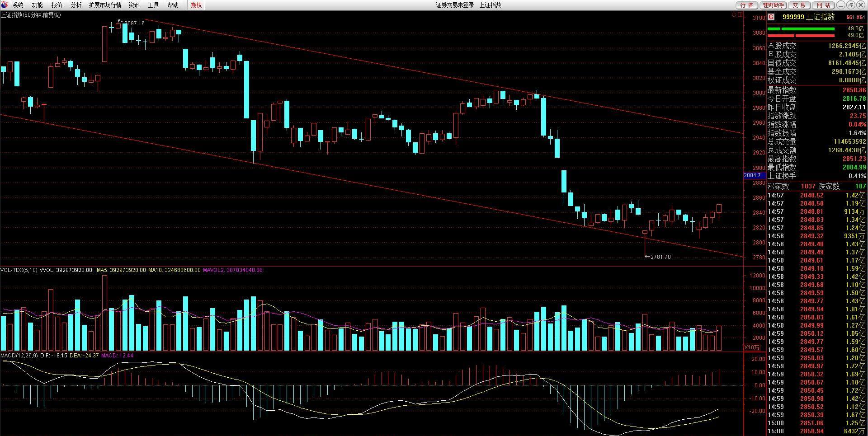
Task: Open the 网站 website button
Action: tap(824, 5)
